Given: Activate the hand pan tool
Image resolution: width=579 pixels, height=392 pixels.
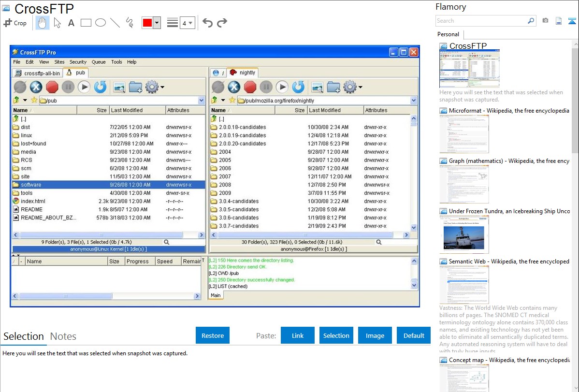Looking at the screenshot, I should (42, 23).
